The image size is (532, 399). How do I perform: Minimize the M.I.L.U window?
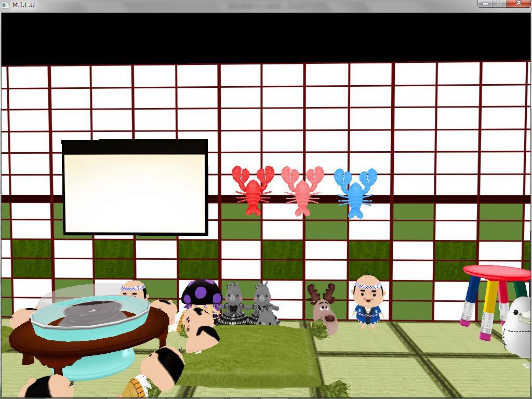(485, 4)
